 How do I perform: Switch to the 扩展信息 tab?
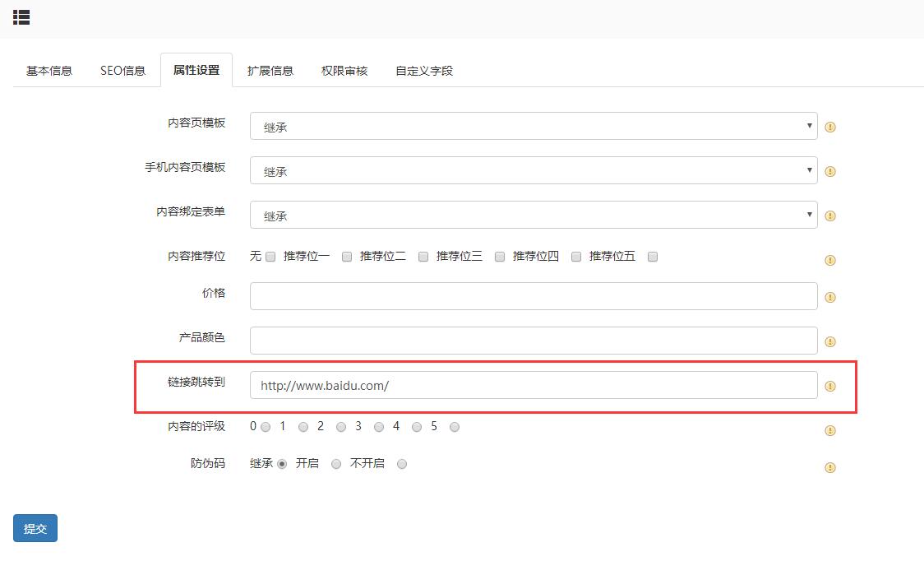(269, 70)
